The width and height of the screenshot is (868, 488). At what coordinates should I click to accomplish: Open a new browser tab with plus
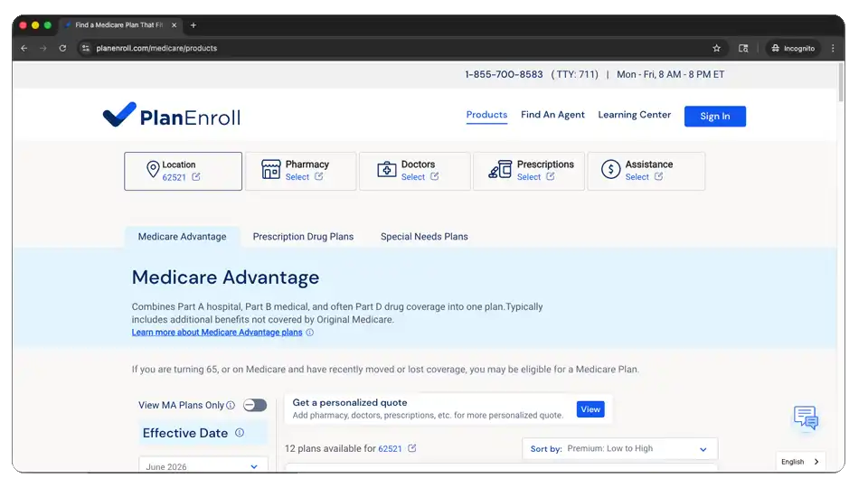tap(193, 25)
